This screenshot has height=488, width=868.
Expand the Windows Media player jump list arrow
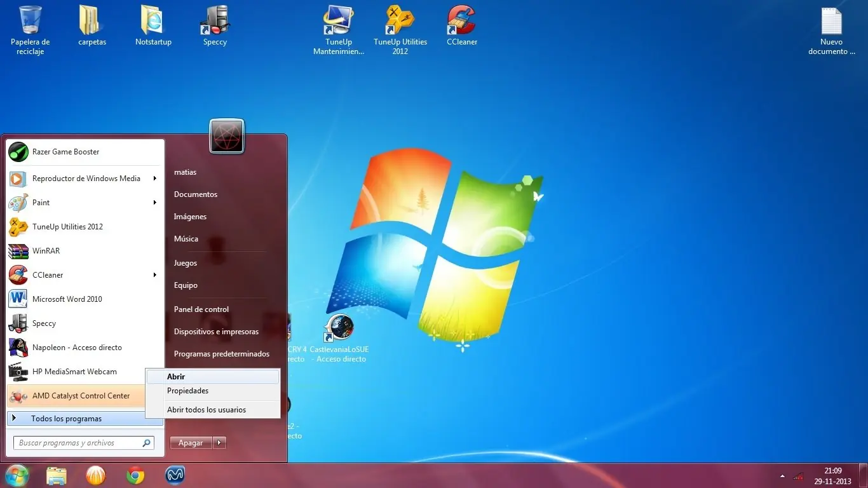155,179
